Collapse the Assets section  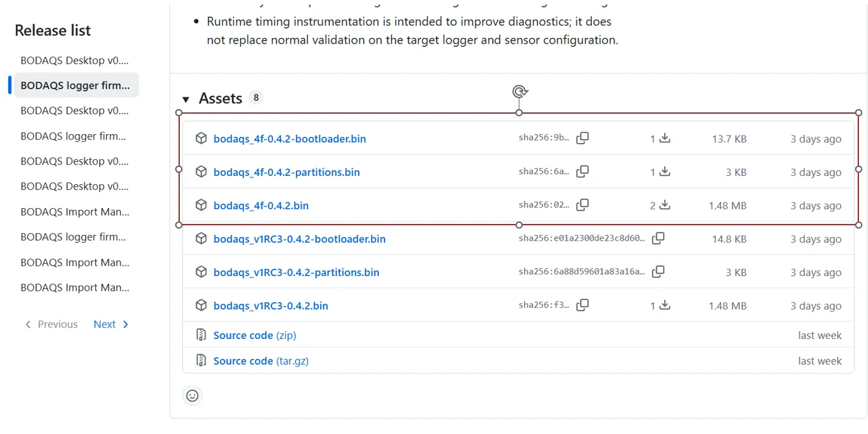186,99
